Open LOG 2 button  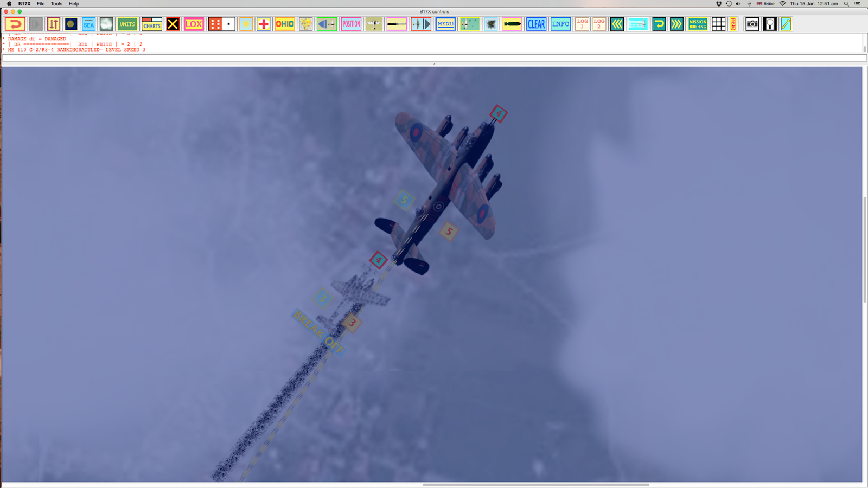click(x=599, y=24)
